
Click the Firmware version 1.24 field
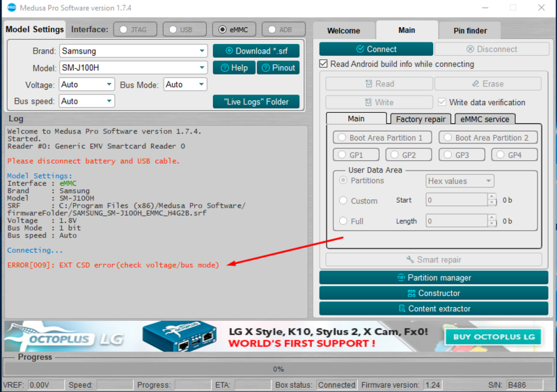click(x=432, y=385)
